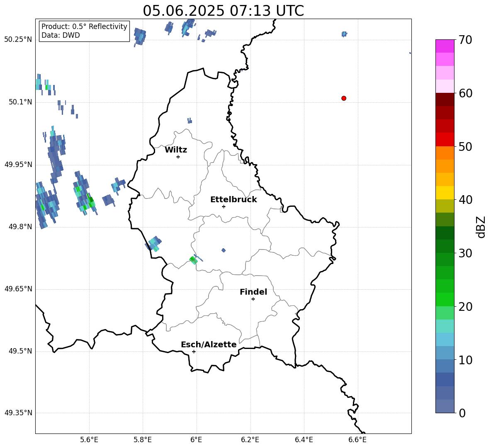Image resolution: width=491 pixels, height=448 pixels.
Task: Click the Esch/Alzette location cross marker
Action: coord(194,351)
